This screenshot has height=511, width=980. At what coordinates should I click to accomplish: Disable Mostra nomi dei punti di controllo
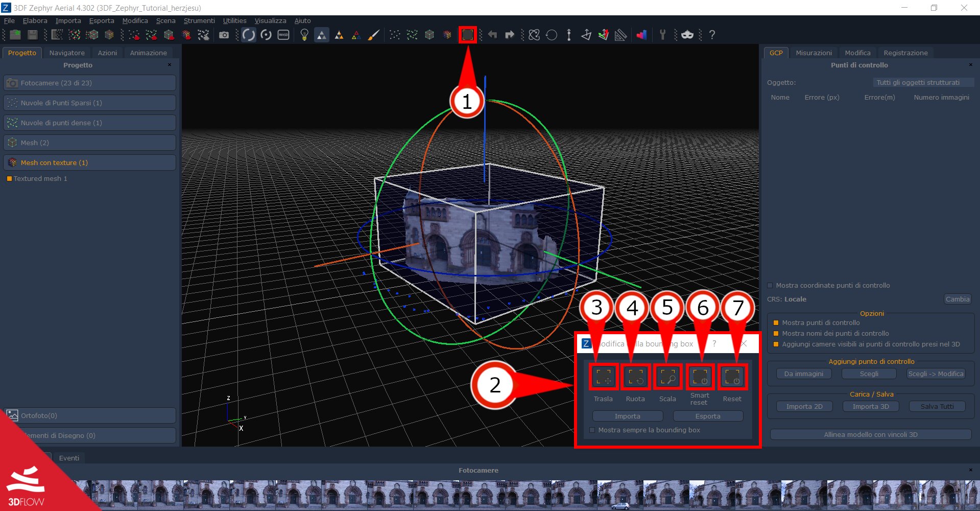coord(776,333)
